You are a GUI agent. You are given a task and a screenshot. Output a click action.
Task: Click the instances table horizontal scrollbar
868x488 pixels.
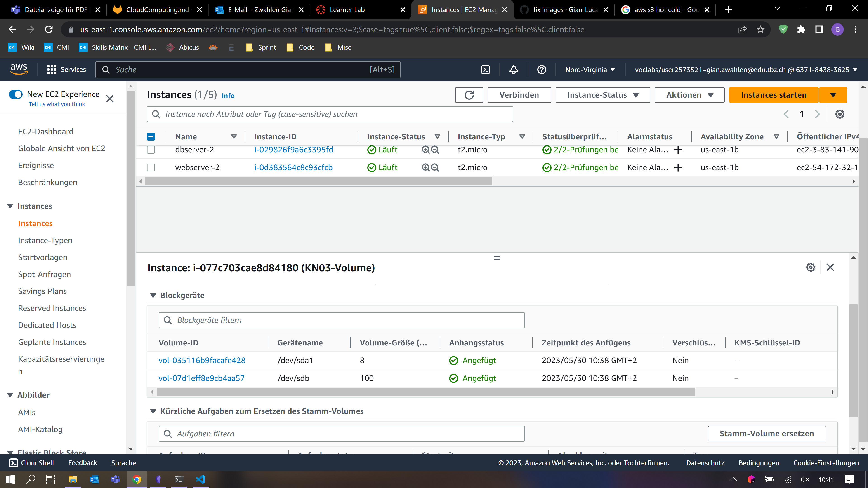pos(318,181)
